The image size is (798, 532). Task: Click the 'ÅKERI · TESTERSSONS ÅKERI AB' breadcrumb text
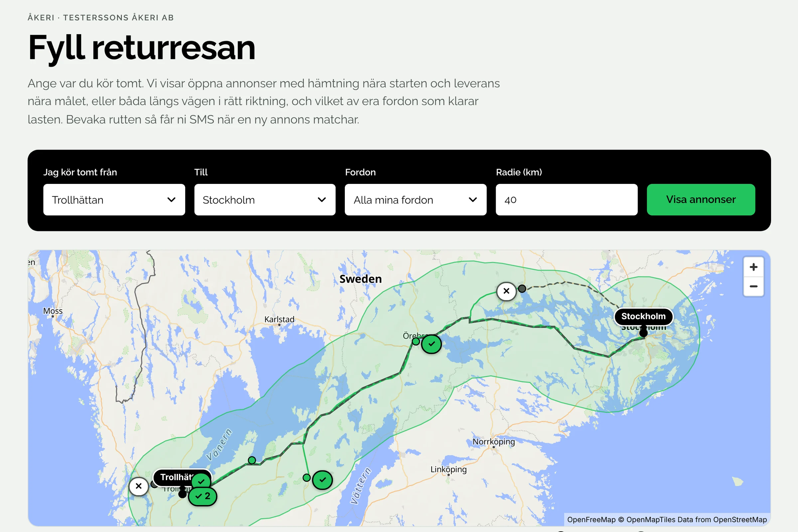[x=101, y=18]
